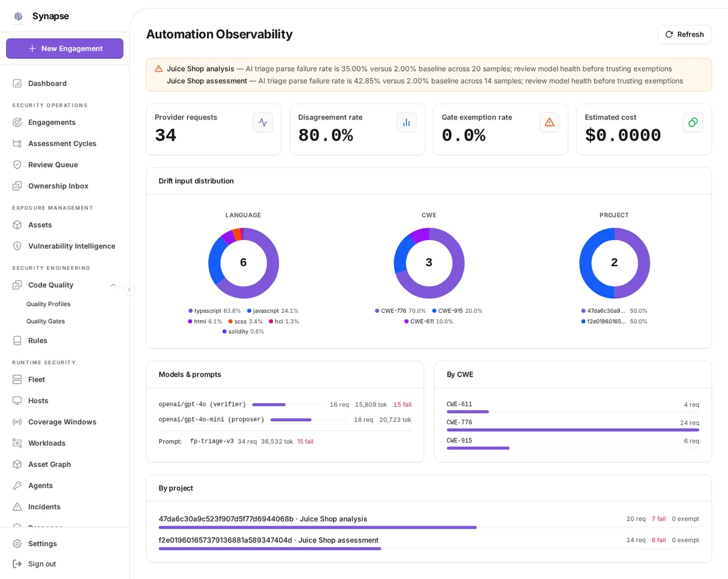
Task: Click the verifier 15 fail count
Action: tap(402, 404)
